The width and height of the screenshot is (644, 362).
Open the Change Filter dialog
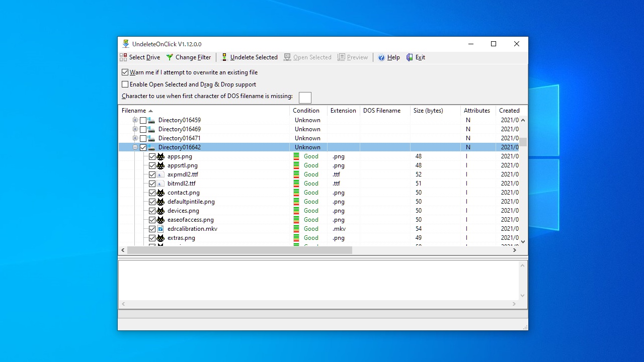pyautogui.click(x=193, y=57)
